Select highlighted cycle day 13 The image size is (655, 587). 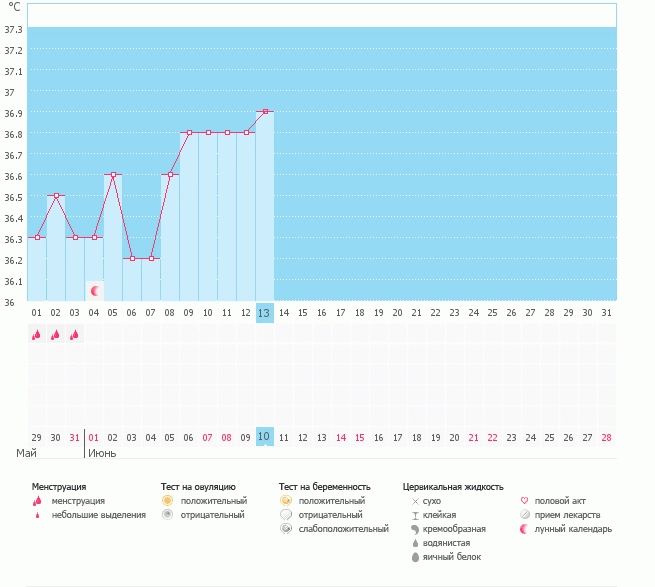click(264, 313)
